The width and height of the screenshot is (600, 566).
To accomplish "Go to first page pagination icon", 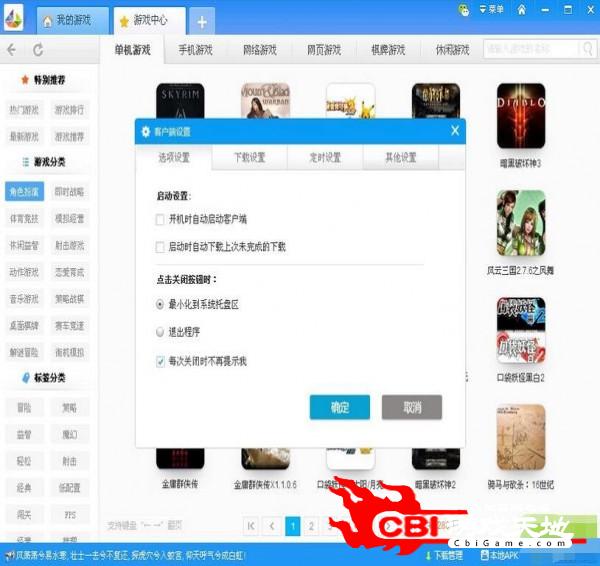I will pyautogui.click(x=250, y=526).
